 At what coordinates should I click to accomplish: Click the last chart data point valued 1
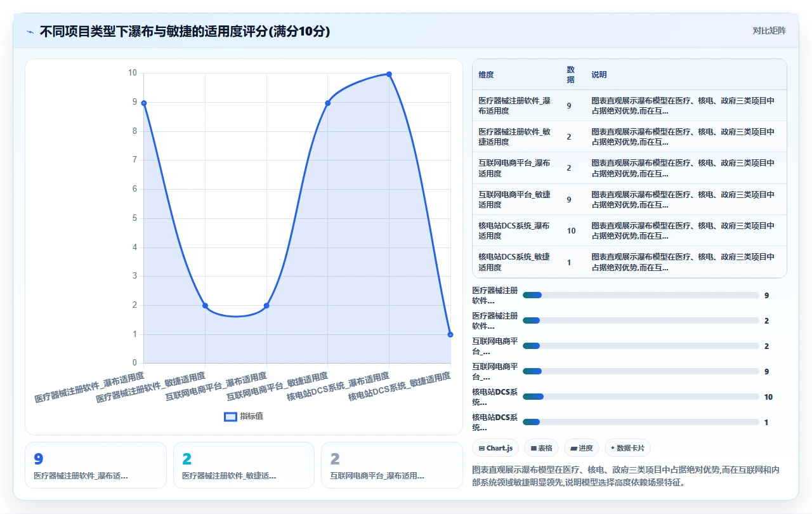(450, 334)
